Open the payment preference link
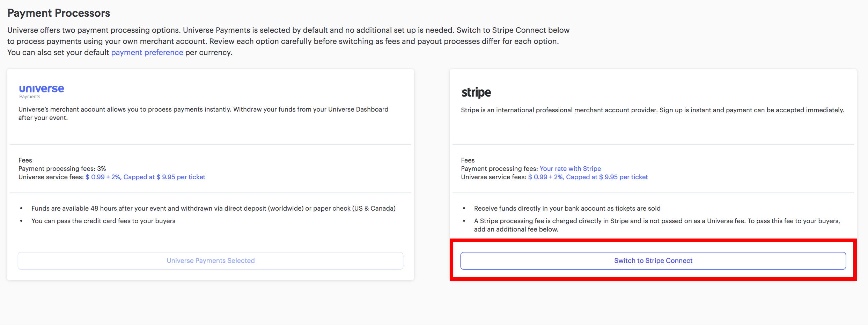The image size is (868, 325). 147,52
